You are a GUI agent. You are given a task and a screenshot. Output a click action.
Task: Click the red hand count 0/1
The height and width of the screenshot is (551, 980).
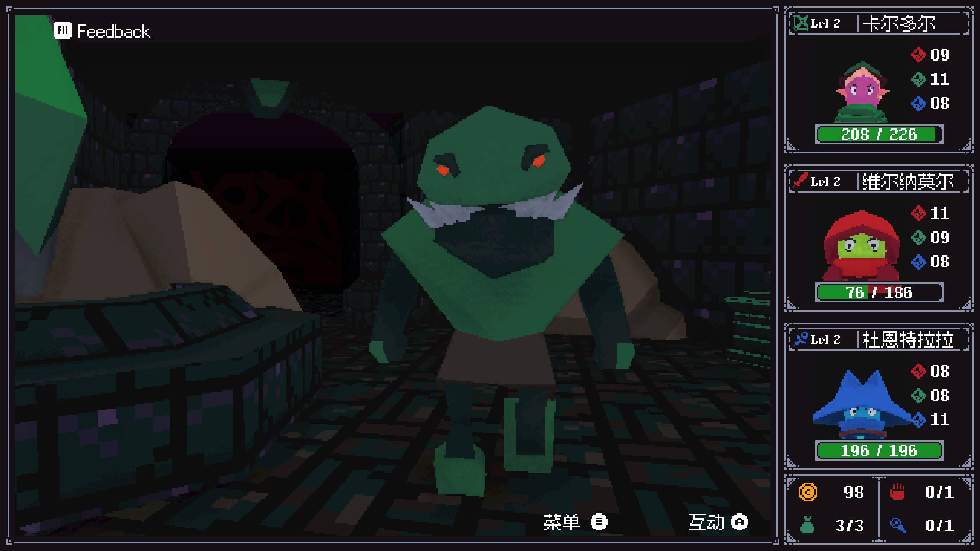click(x=940, y=492)
